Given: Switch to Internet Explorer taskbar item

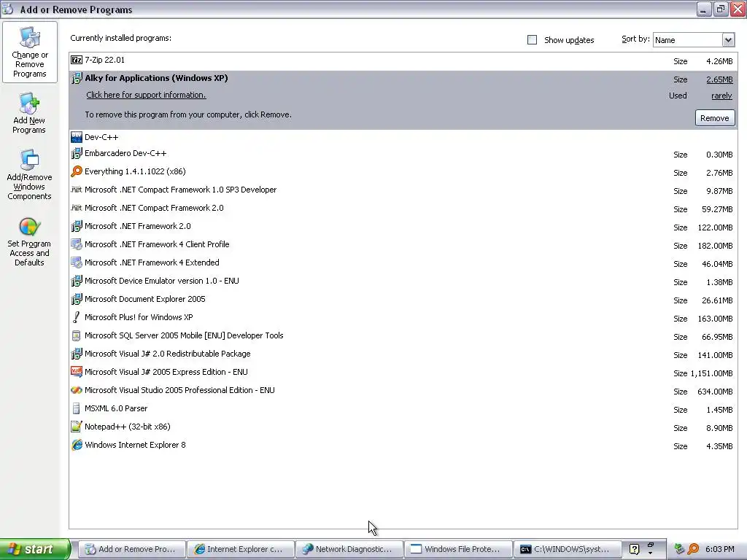Looking at the screenshot, I should [240, 549].
